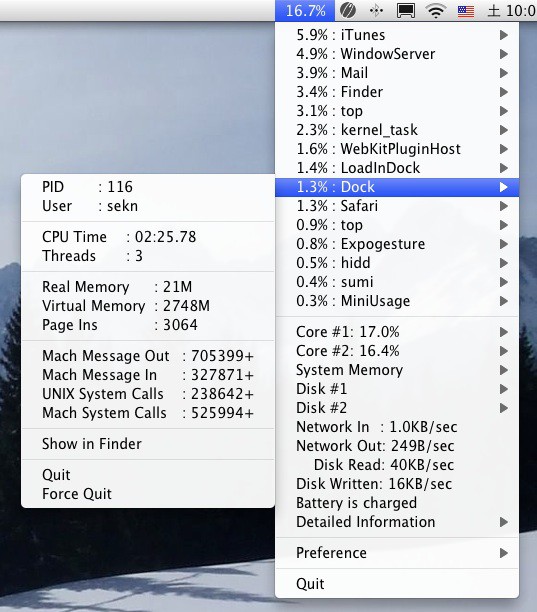The width and height of the screenshot is (537, 612).
Task: Expand the Core #1 submenu arrow
Action: (504, 332)
